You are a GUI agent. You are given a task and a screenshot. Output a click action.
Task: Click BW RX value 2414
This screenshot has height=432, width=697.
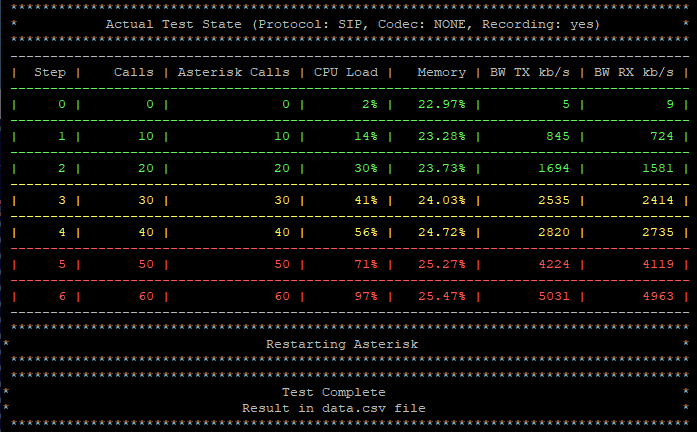click(658, 200)
